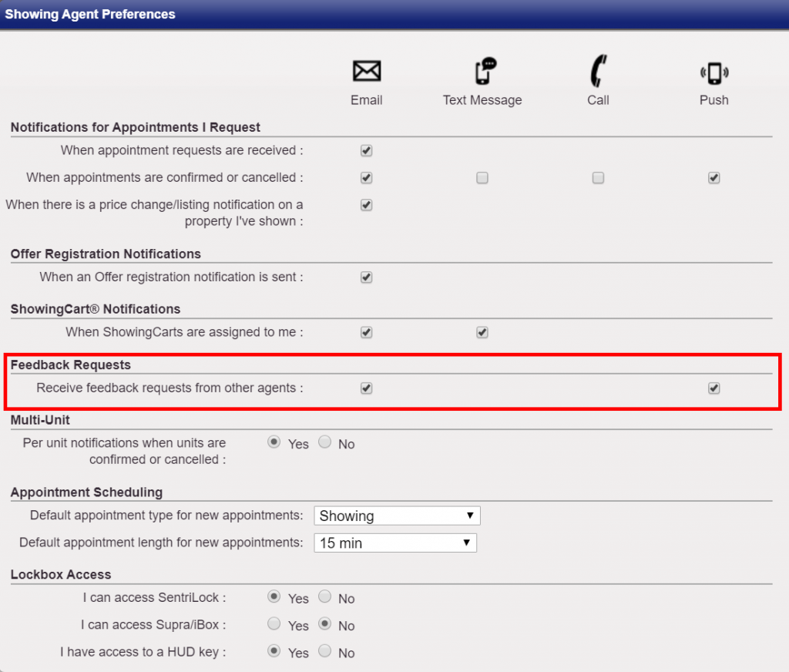Viewport: 789px width, 672px height.
Task: Uncheck Push for confirmed or cancelled appointments
Action: point(714,178)
